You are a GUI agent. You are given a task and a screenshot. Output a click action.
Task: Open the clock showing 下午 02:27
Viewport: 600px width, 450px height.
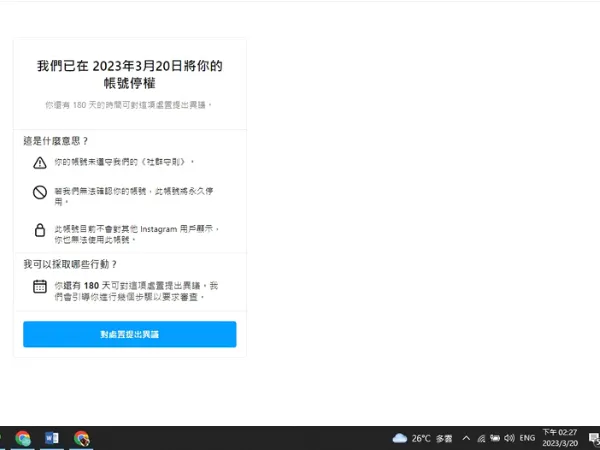click(559, 438)
